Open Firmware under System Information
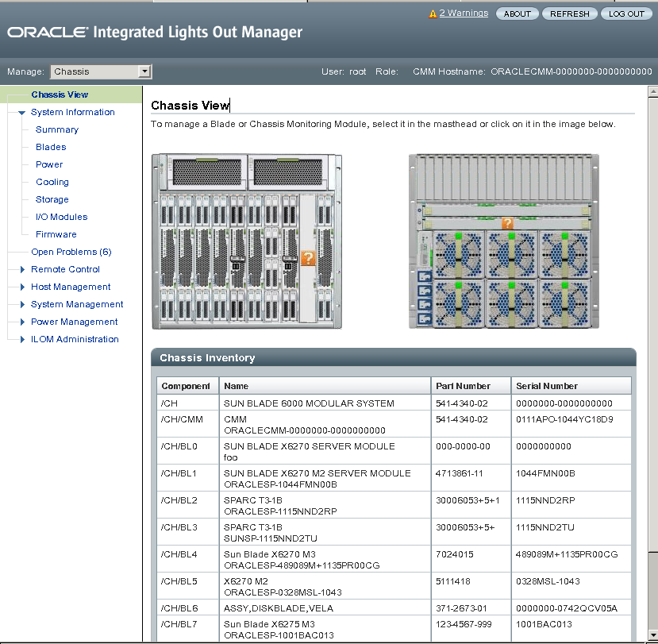This screenshot has height=644, width=658. coord(56,234)
